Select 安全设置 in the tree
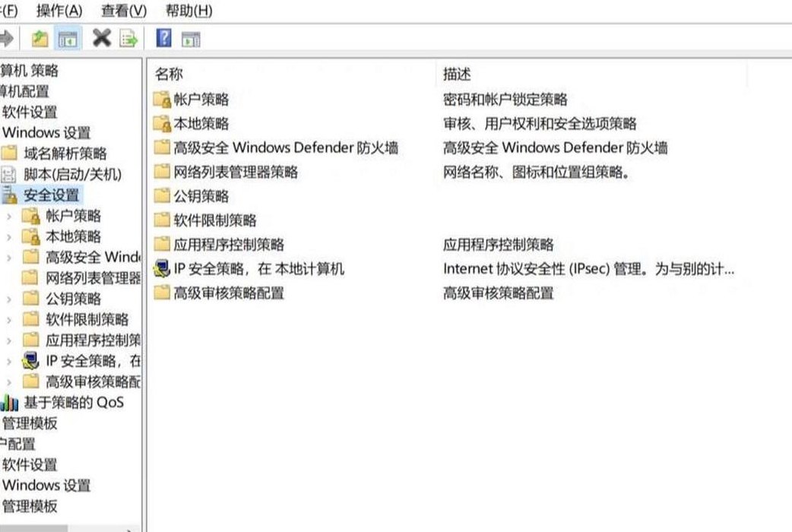Viewport: 792px width, 532px height. point(51,195)
